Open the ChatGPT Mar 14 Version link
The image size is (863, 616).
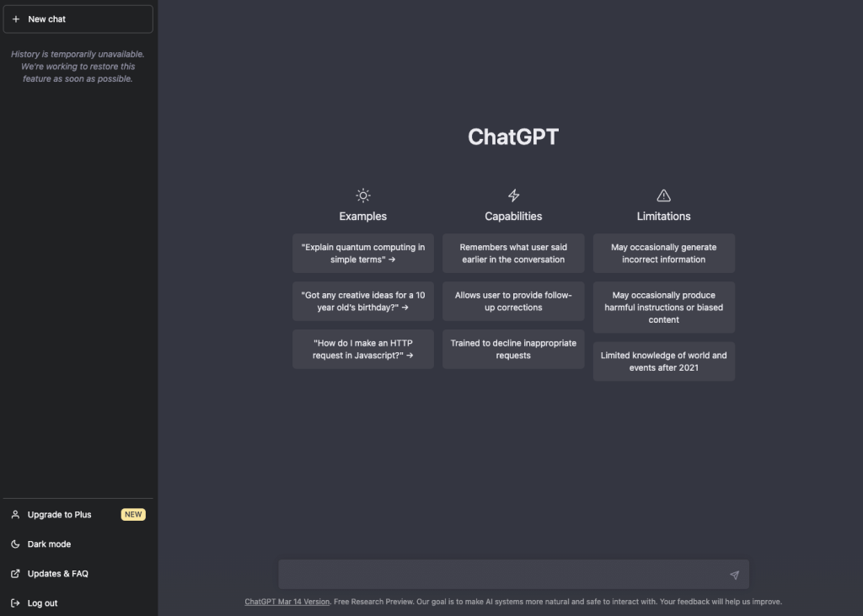pos(287,602)
